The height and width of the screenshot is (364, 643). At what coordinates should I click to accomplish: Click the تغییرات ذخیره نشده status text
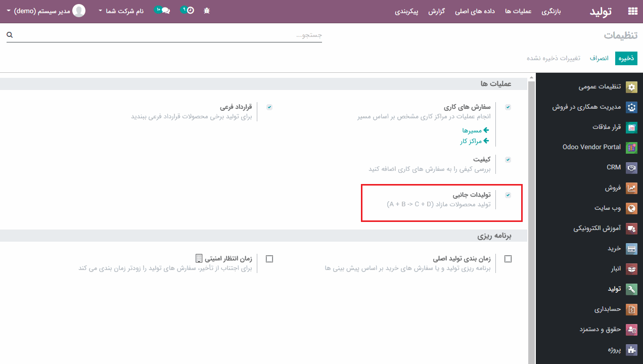click(554, 58)
